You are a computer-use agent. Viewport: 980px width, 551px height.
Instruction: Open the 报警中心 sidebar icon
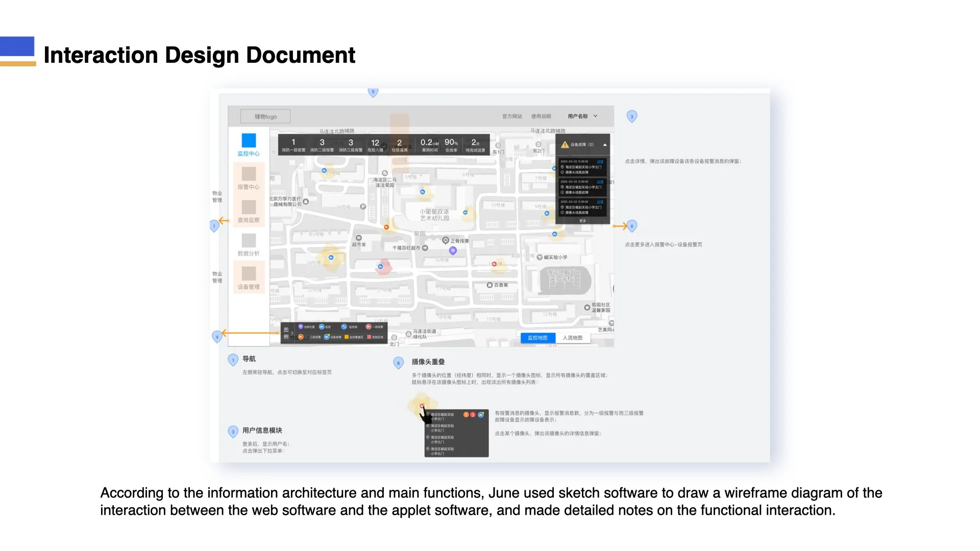(x=249, y=174)
